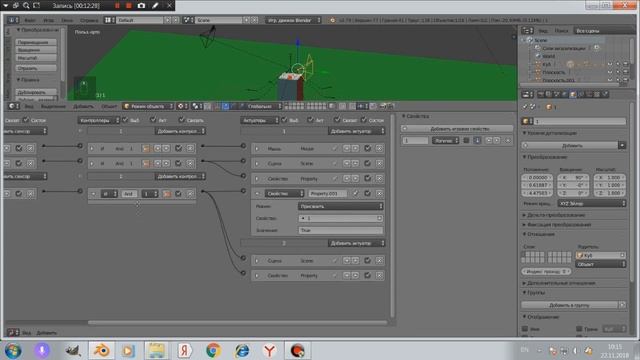Open the Объект menu in 3D view header
The height and width of the screenshot is (360, 640).
point(109,106)
